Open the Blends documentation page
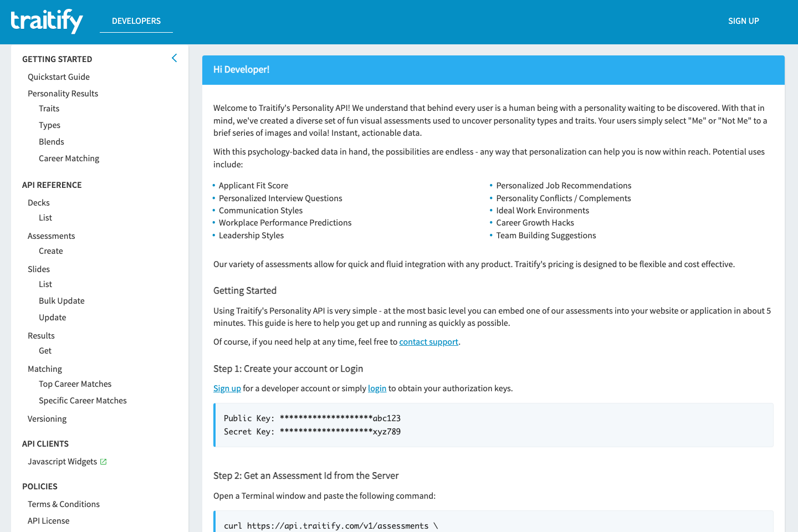This screenshot has height=532, width=798. (51, 141)
